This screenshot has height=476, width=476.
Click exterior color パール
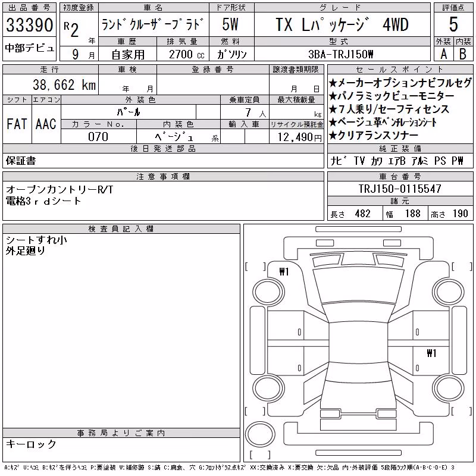click(129, 112)
